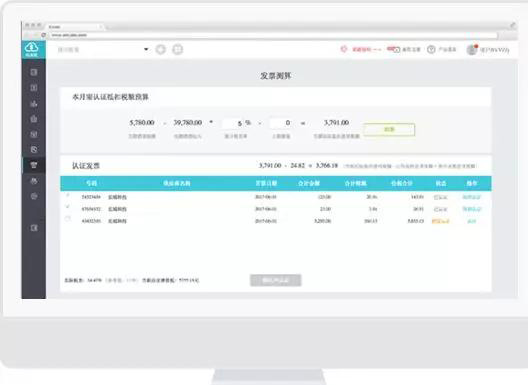
Task: Close the browser tab with its x
Action: coord(101,27)
